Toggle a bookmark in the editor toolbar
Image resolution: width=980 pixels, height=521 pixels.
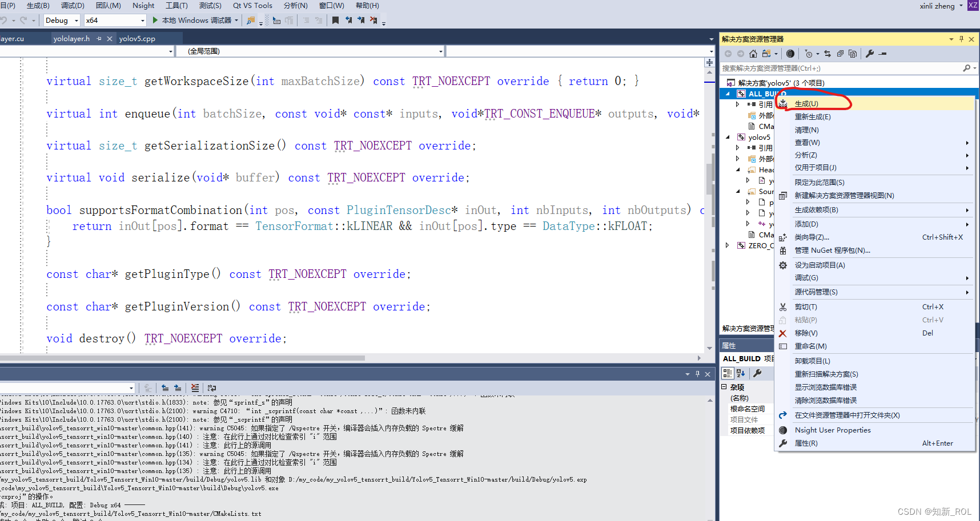click(x=336, y=20)
